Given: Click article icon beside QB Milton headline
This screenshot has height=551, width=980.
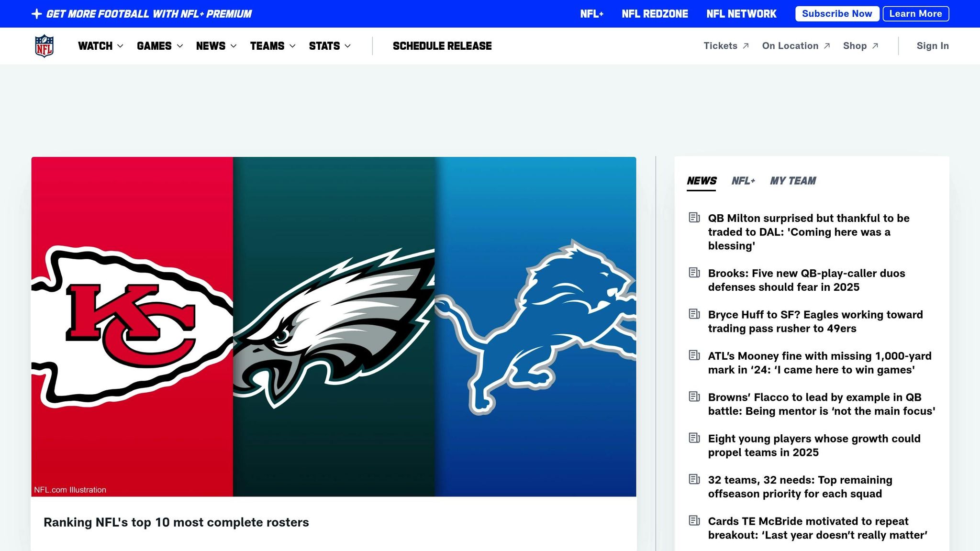Looking at the screenshot, I should click(x=694, y=218).
